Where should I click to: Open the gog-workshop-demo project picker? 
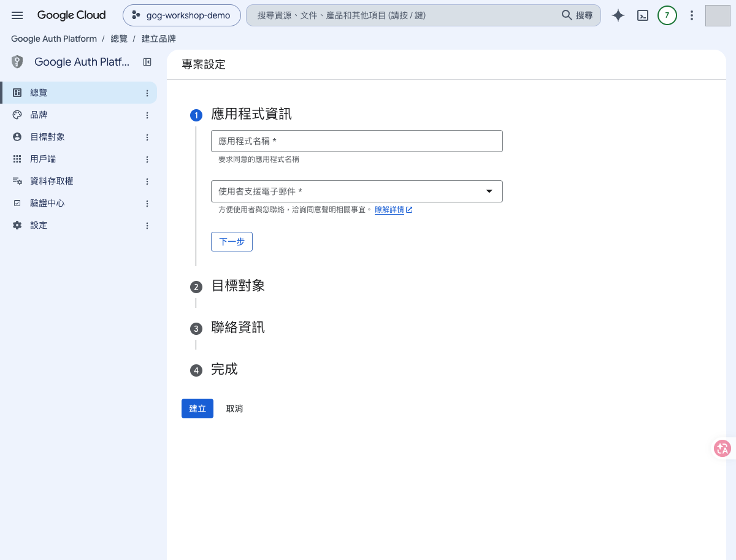click(x=182, y=15)
